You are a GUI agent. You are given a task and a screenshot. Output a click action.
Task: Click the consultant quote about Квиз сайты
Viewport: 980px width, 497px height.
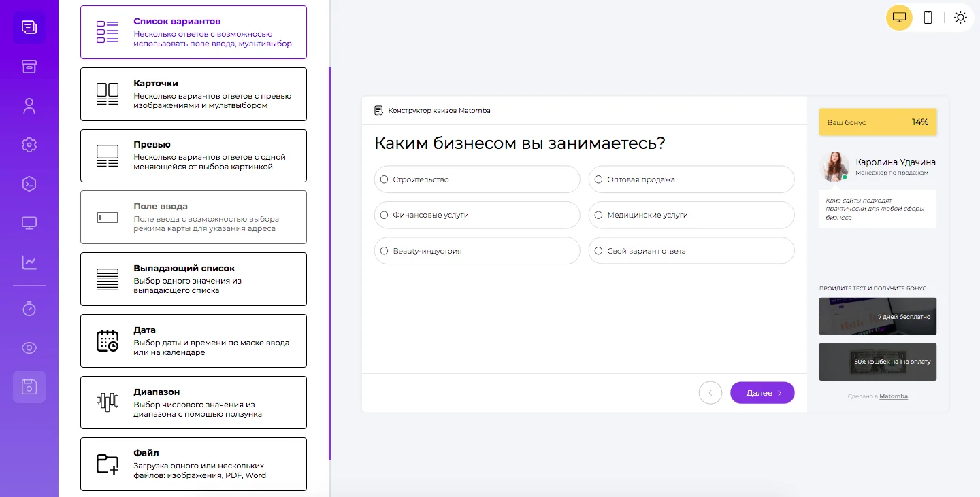877,209
